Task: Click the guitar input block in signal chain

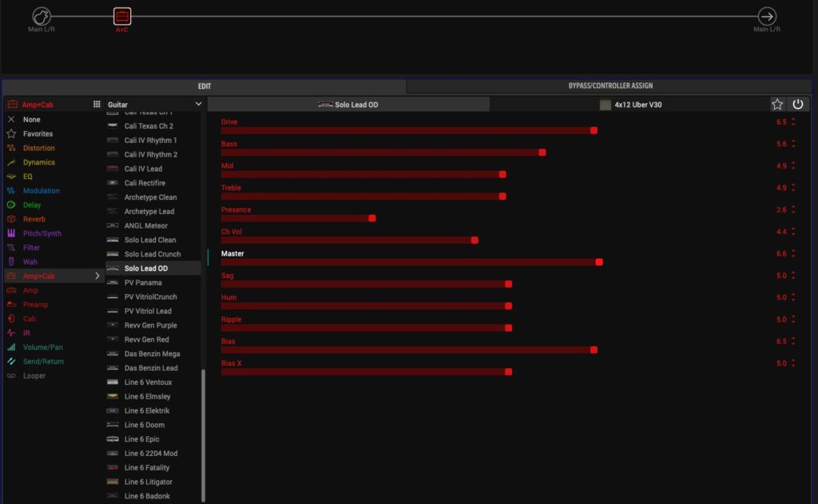Action: point(42,16)
